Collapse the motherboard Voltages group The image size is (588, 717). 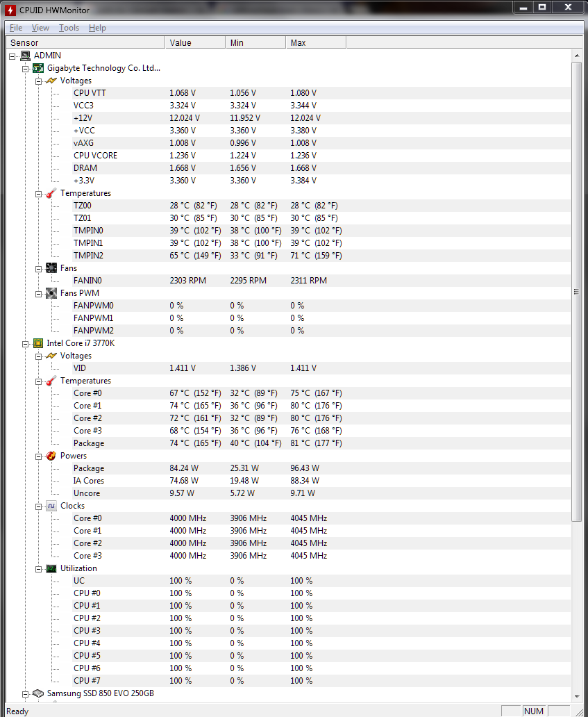coord(39,81)
